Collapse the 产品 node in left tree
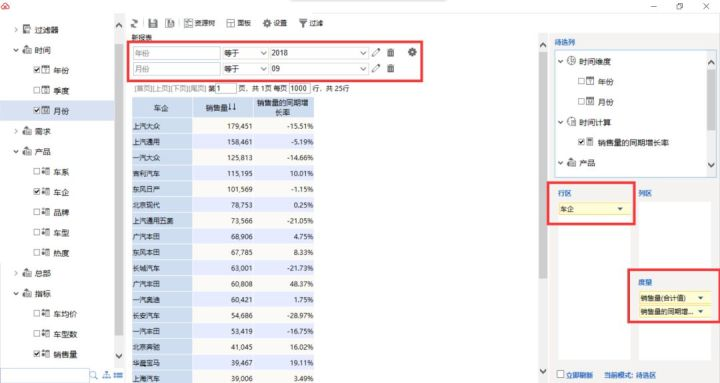 (16, 151)
